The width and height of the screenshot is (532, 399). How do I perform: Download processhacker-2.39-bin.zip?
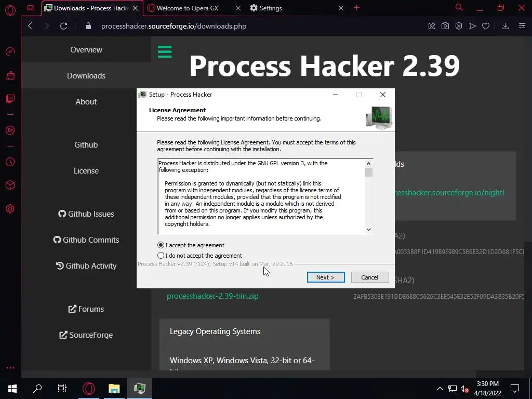point(212,296)
